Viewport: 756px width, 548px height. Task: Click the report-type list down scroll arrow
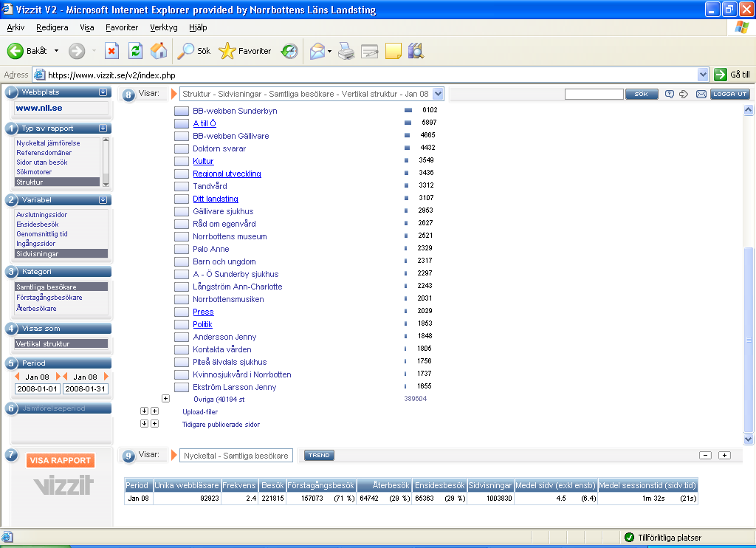pyautogui.click(x=106, y=184)
